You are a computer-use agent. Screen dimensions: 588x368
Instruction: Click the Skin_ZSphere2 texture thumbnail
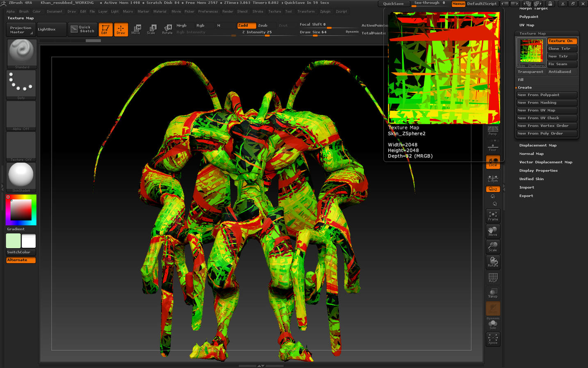point(531,51)
